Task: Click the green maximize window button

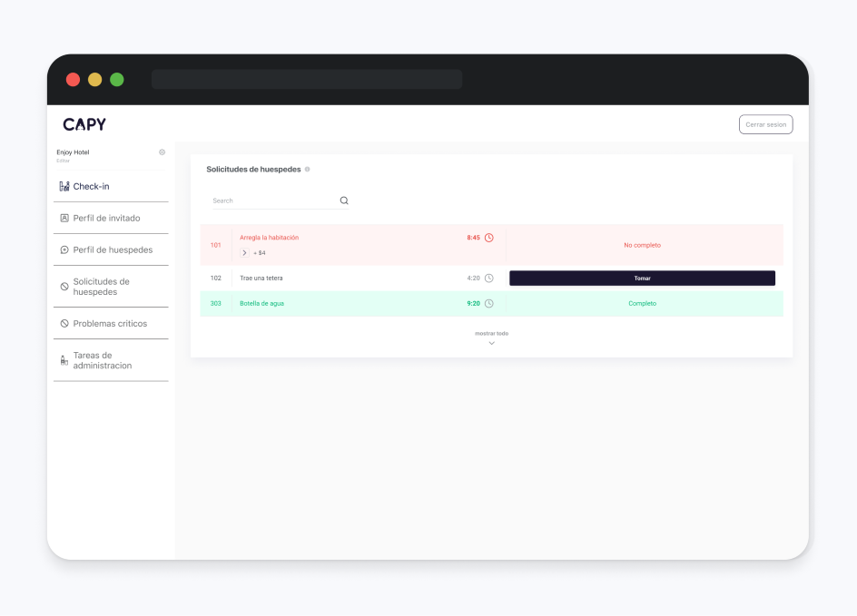Action: pos(117,80)
